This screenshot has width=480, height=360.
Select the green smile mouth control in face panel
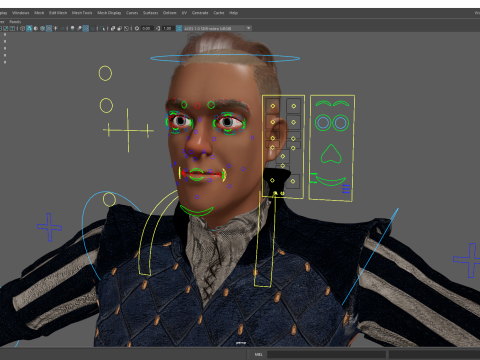[331, 181]
